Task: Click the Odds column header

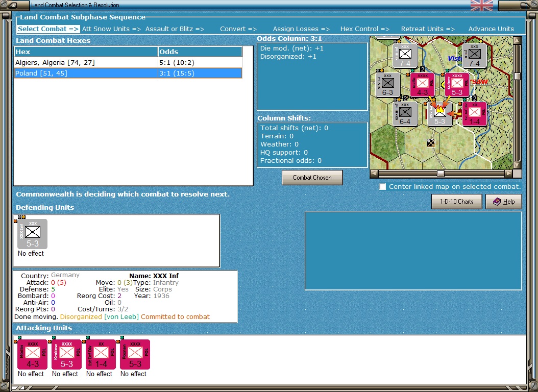Action: (200, 52)
